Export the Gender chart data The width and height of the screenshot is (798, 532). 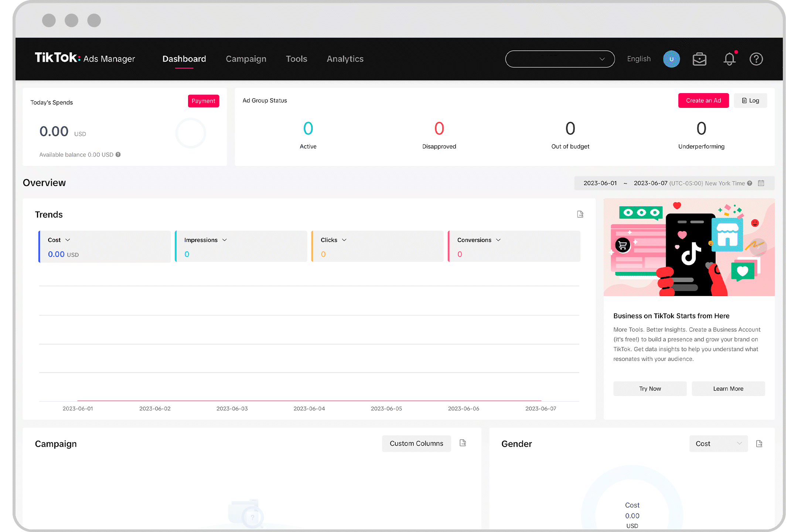pyautogui.click(x=759, y=444)
